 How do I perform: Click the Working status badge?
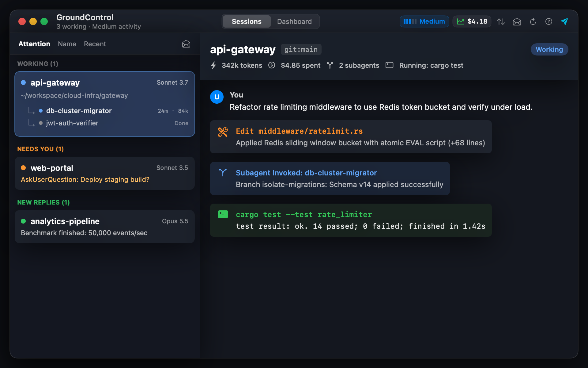point(549,49)
